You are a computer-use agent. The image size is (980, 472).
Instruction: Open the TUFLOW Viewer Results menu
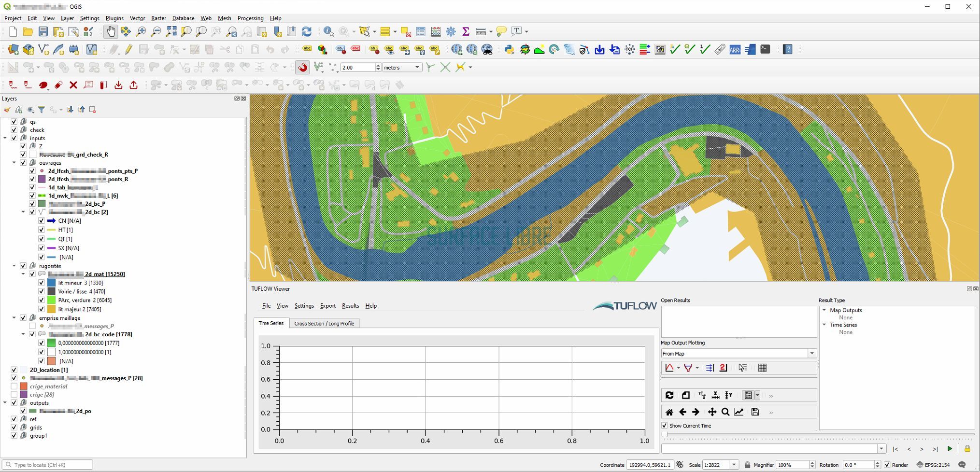(x=350, y=306)
